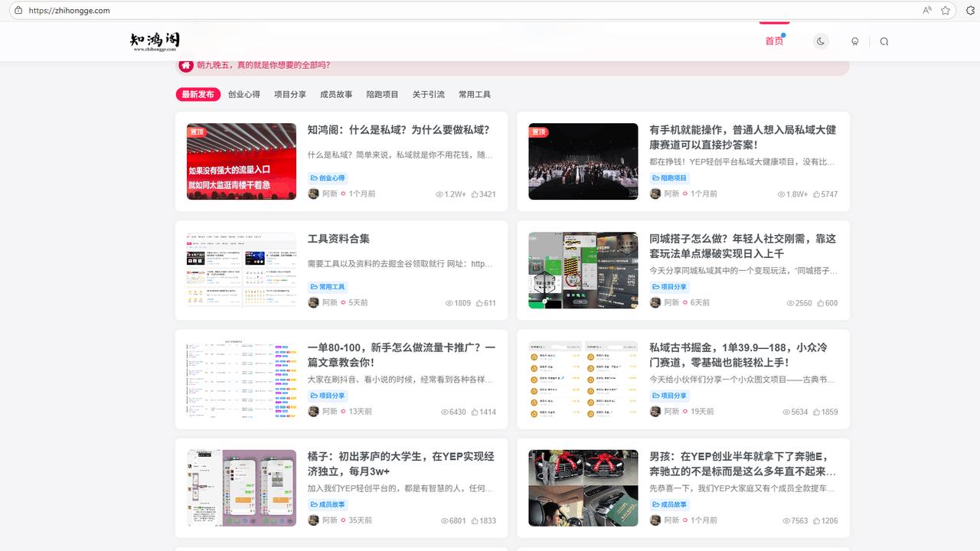Open the 首页 menu item

coord(773,41)
